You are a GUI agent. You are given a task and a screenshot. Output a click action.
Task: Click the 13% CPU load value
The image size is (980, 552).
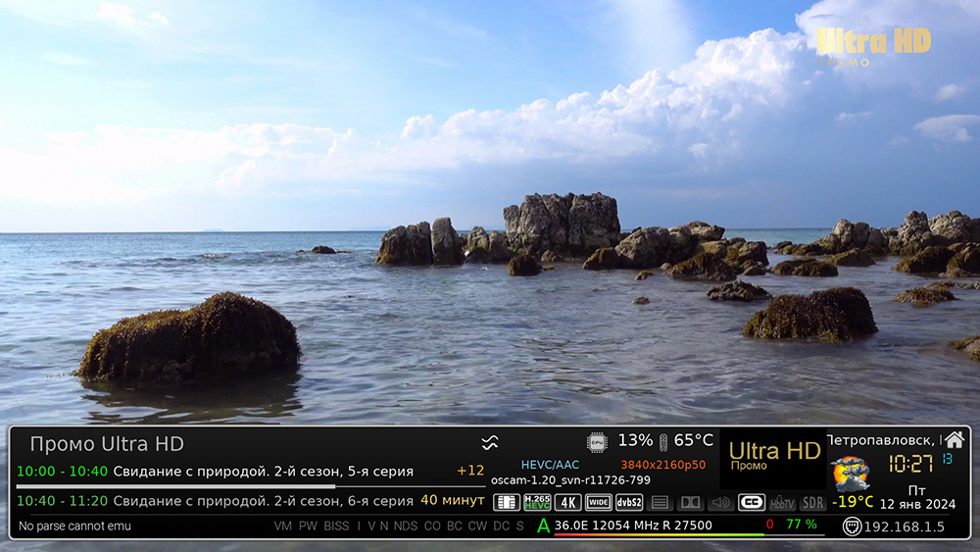(x=635, y=441)
